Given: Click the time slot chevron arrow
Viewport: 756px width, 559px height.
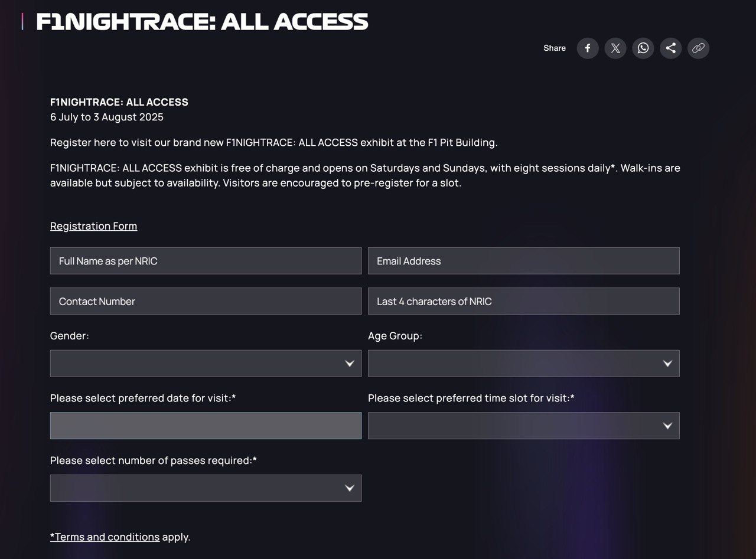Looking at the screenshot, I should (x=667, y=426).
